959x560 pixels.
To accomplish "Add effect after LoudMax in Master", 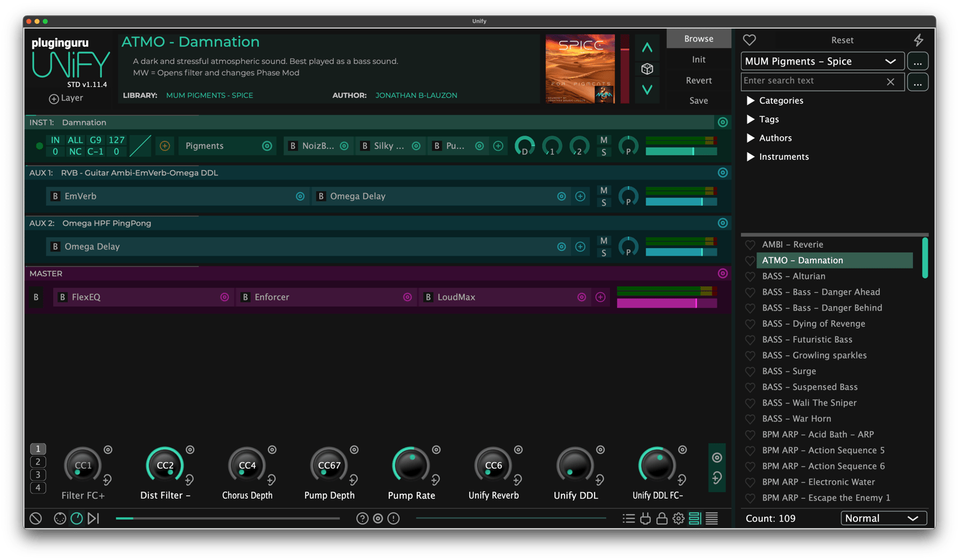I will click(x=600, y=297).
